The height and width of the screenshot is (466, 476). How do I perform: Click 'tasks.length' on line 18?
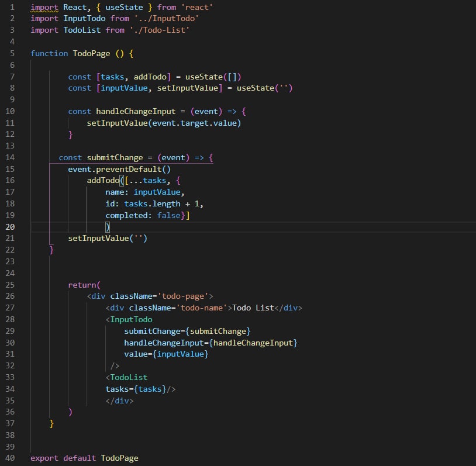point(153,203)
